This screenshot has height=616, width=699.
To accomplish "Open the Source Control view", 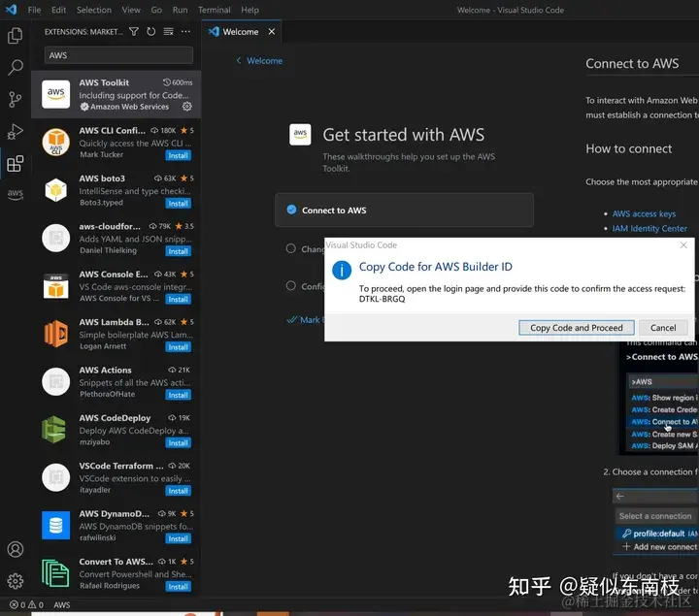I will pyautogui.click(x=16, y=99).
